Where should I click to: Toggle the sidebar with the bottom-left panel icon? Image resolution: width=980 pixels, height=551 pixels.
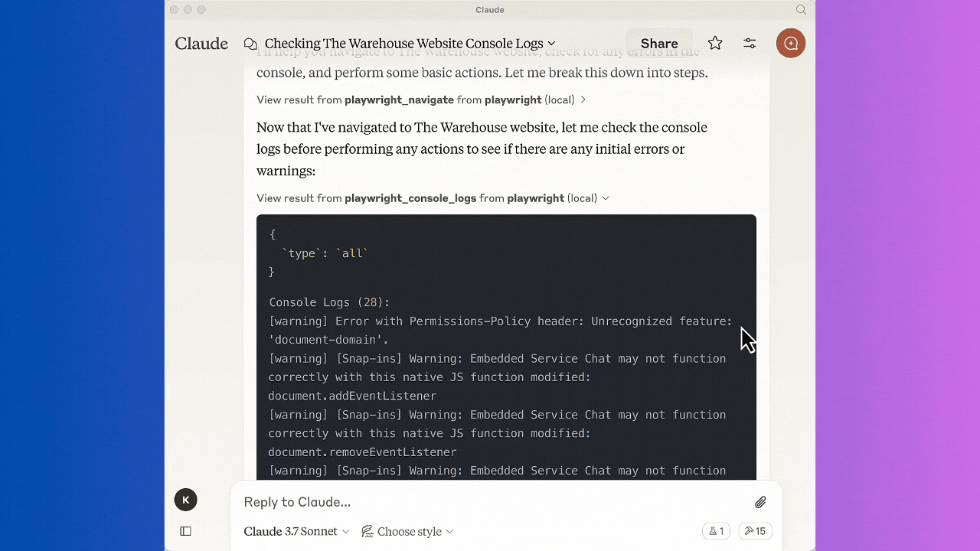tap(185, 530)
